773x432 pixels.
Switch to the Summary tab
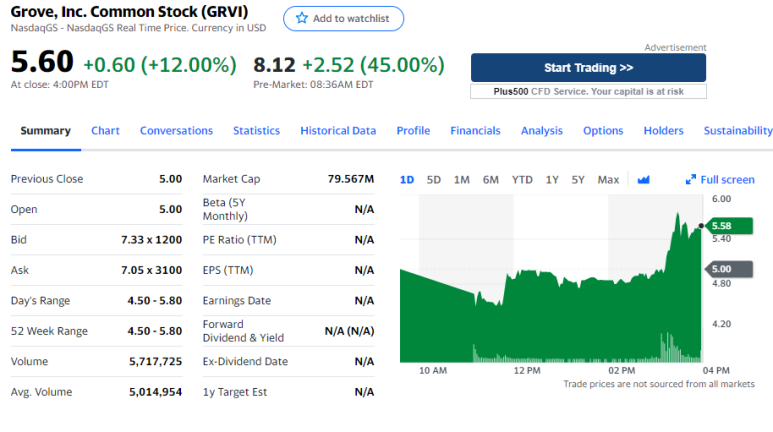(x=45, y=131)
